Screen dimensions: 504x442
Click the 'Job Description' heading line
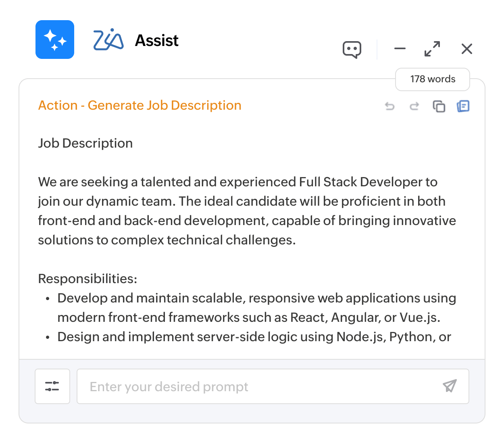click(85, 143)
